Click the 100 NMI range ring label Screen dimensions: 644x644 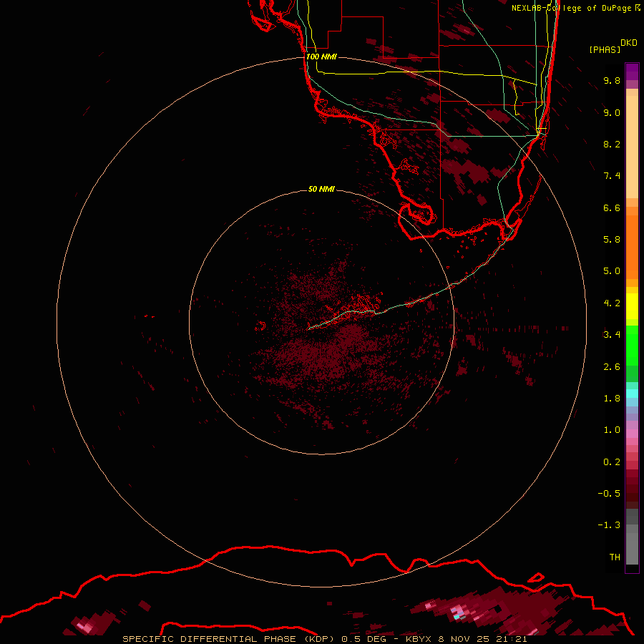(x=321, y=57)
